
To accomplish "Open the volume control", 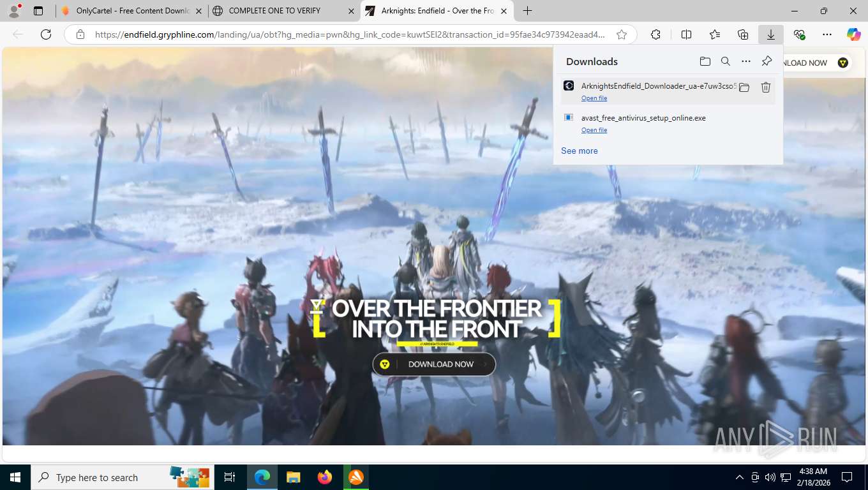I will [770, 477].
